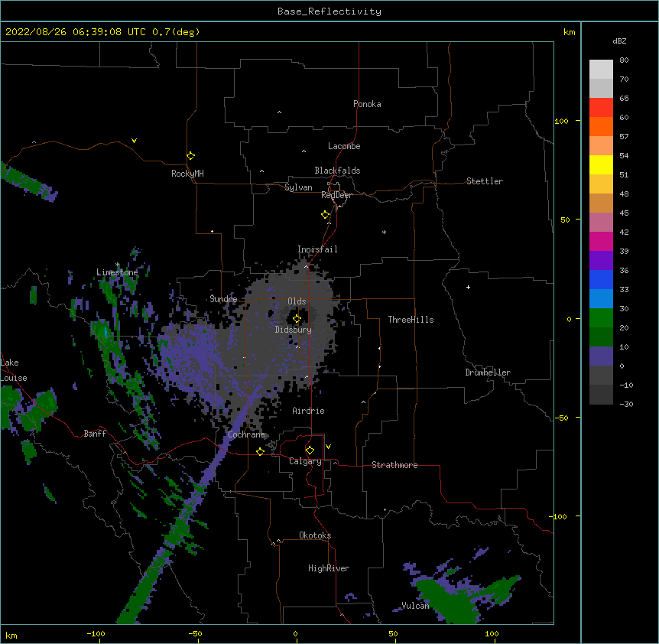
Task: Click the Calgary city label
Action: pos(305,461)
